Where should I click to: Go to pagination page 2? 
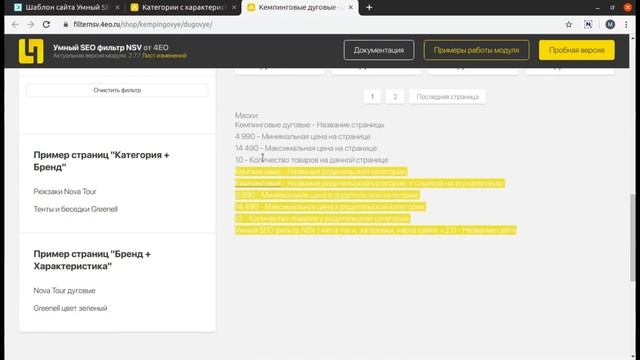click(395, 97)
